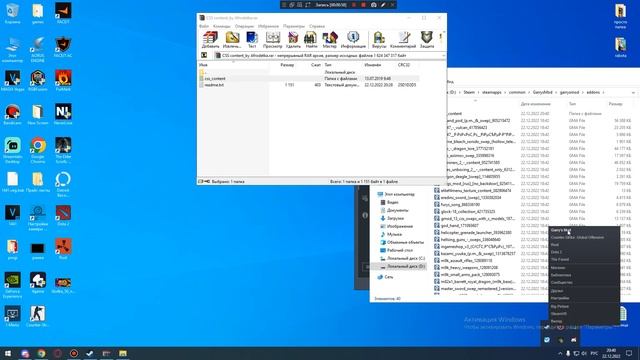
Task: Expand the WinRAR archive path dropdown
Action: (x=443, y=55)
